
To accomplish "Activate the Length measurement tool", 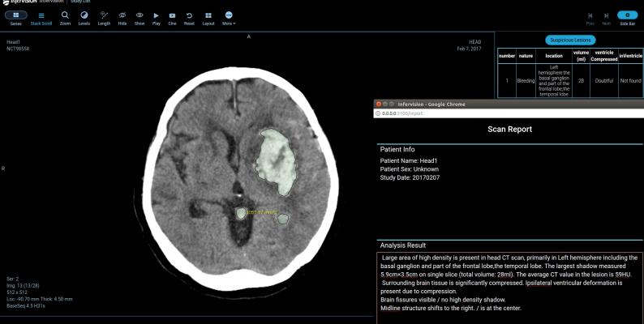I will [104, 18].
